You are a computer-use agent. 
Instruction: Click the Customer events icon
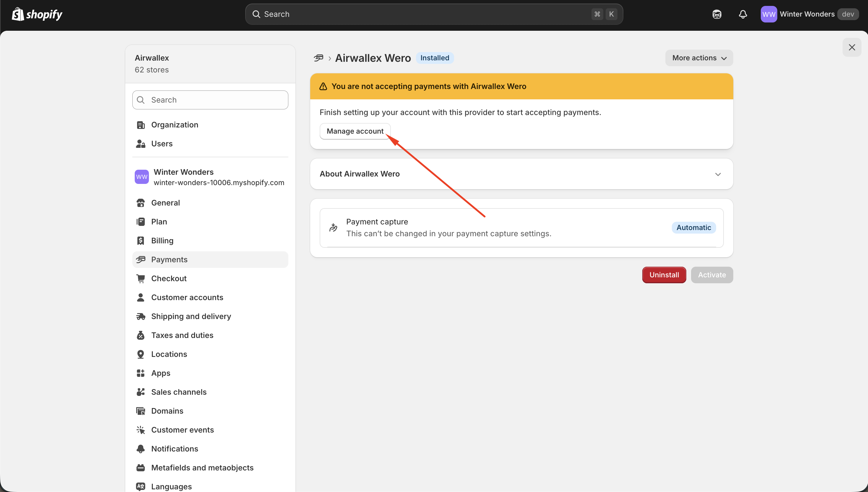pos(140,430)
